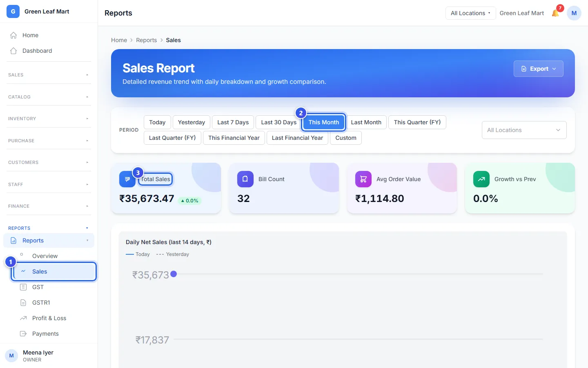
Task: Click the Yesterday legend entry
Action: coord(172,254)
